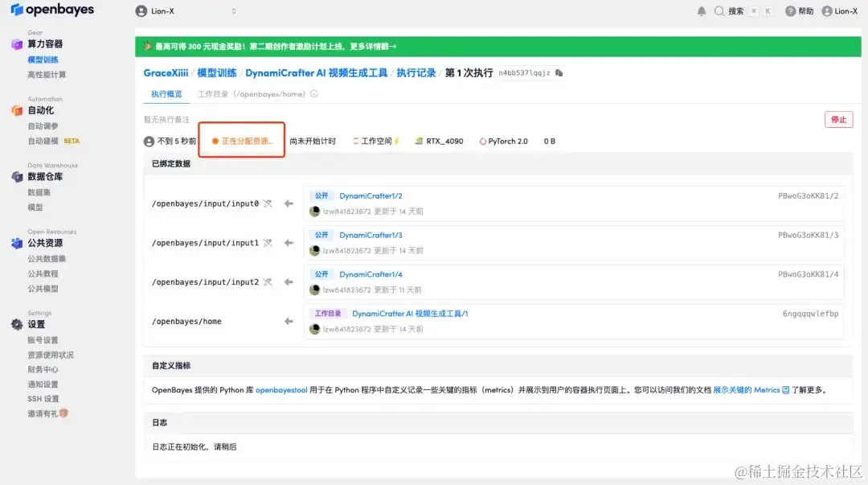
Task: Unbind icon for /openbayes/input/input1
Action: (268, 243)
